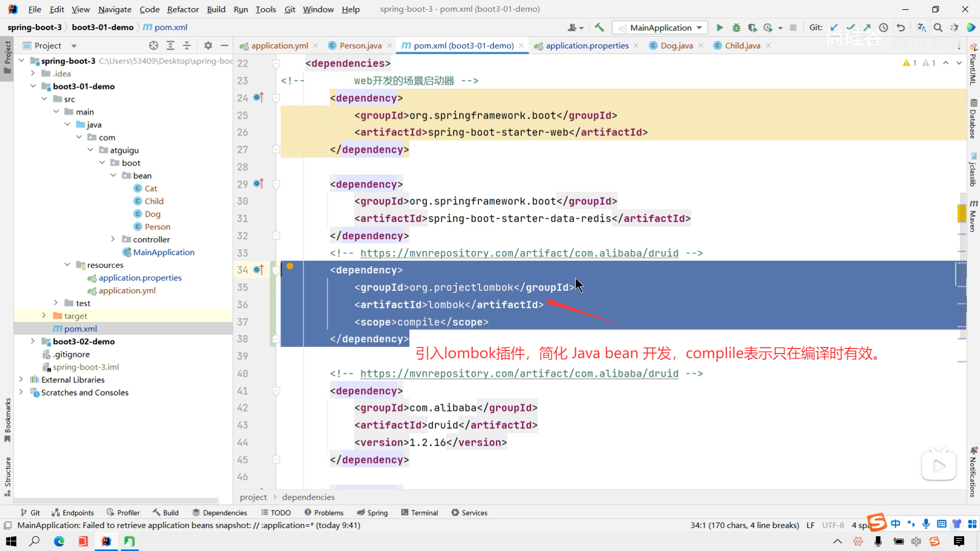
Task: Toggle the Database tool window on the right
Action: [973, 119]
